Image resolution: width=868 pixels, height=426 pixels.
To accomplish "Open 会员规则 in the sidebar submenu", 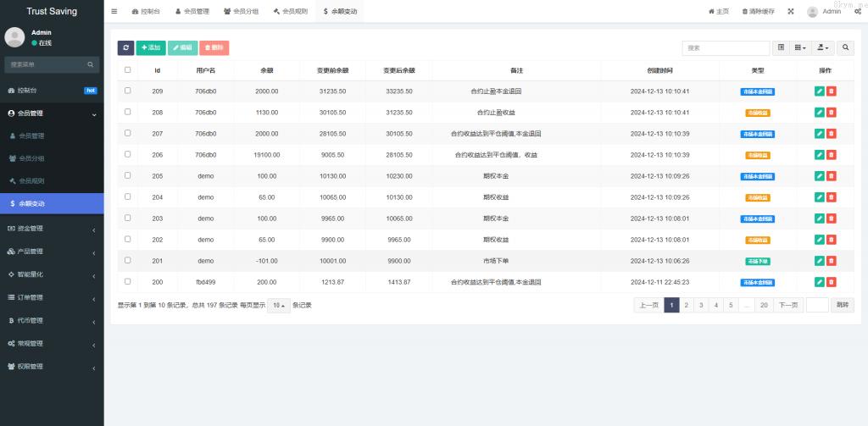I will click(31, 180).
